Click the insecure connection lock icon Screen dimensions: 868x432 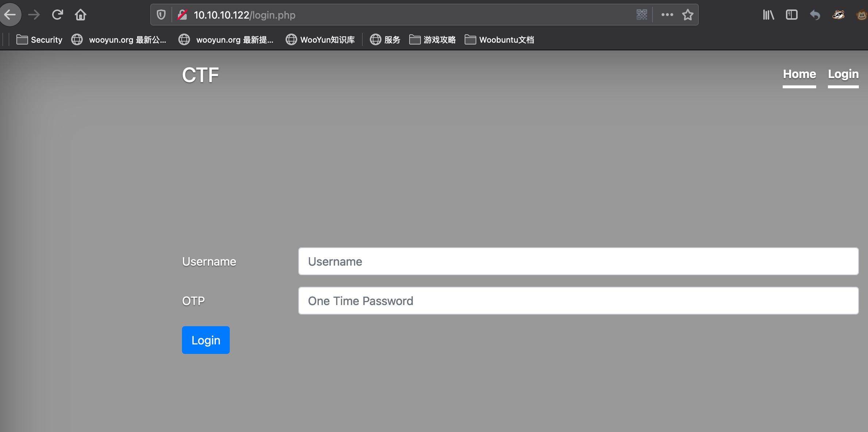pos(182,15)
